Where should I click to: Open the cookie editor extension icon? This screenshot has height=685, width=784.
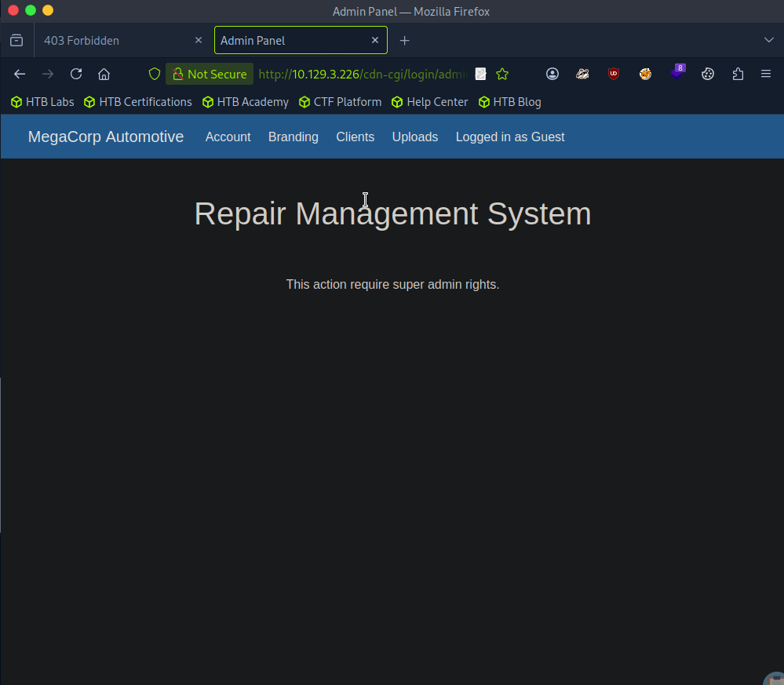click(x=707, y=74)
